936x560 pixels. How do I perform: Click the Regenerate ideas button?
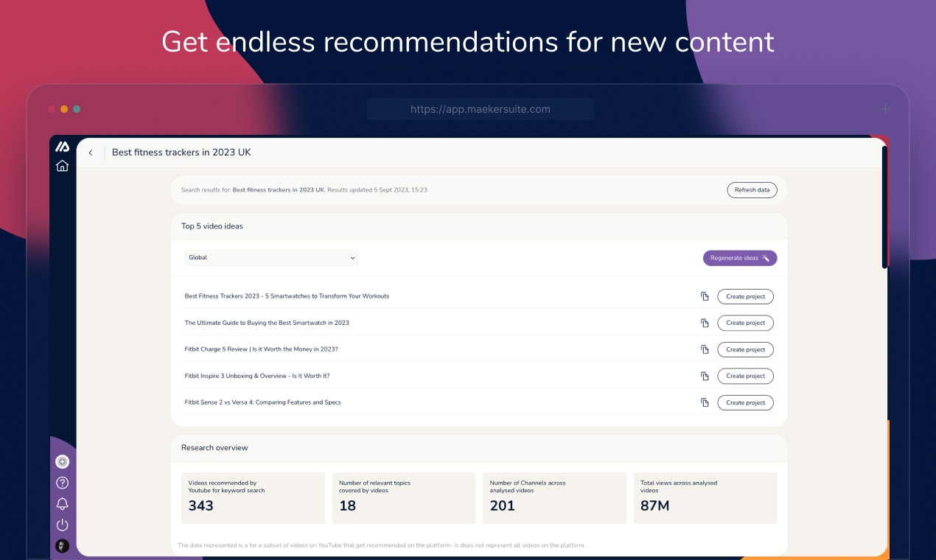[x=739, y=258]
